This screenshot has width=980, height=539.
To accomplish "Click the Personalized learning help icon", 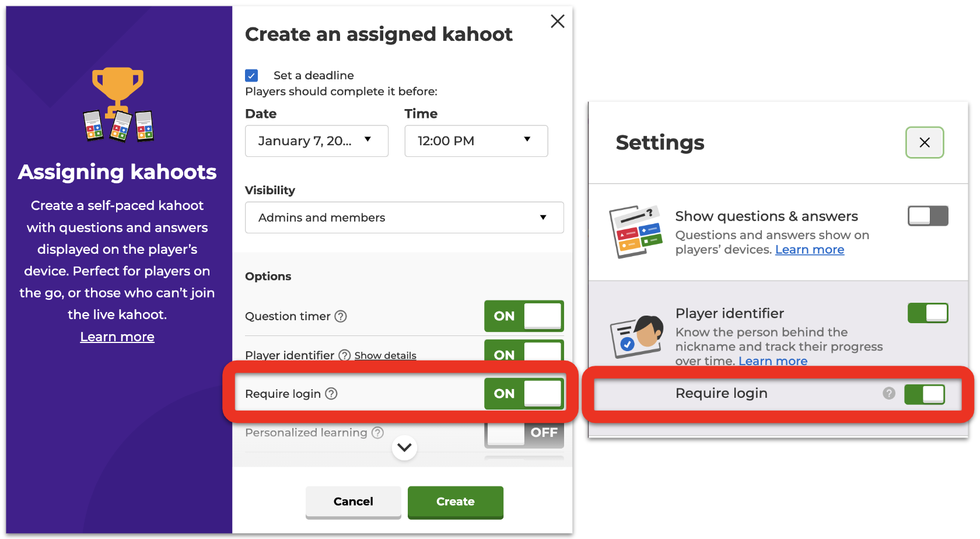I will coord(378,433).
